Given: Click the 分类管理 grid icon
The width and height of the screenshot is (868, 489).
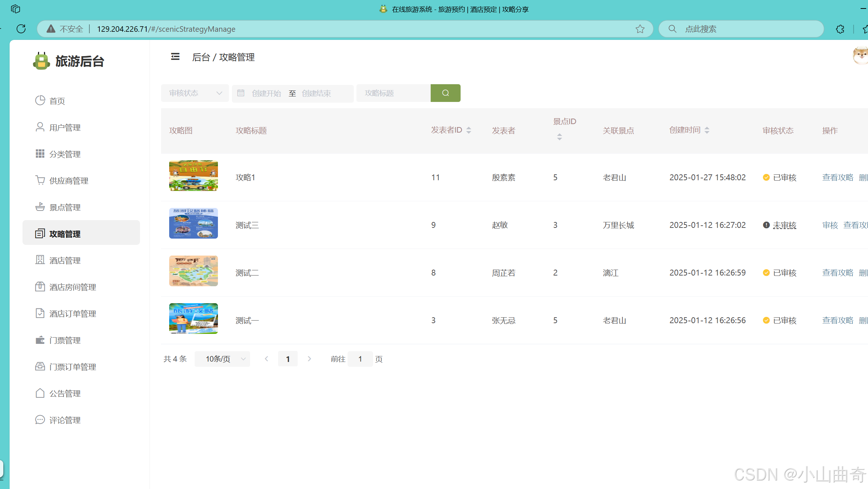Looking at the screenshot, I should (x=40, y=154).
